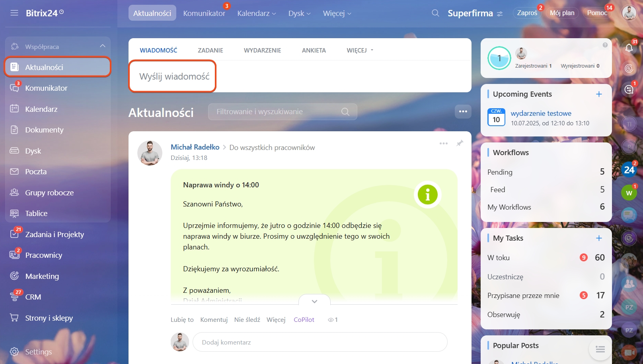Click the Filtrowanie i wyszukiwanie field
Screen dimensions: 643x364
click(x=283, y=112)
